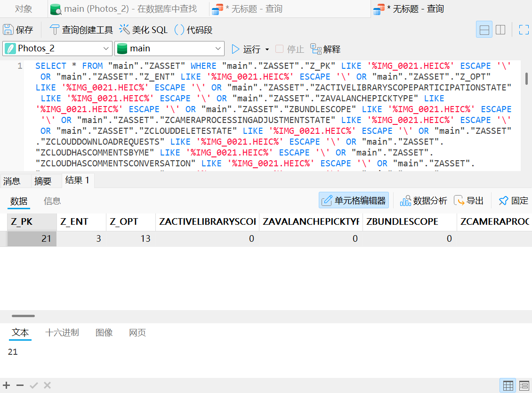Image resolution: width=532 pixels, height=393 pixels.
Task: Select the 结果 1 tab
Action: (77, 180)
